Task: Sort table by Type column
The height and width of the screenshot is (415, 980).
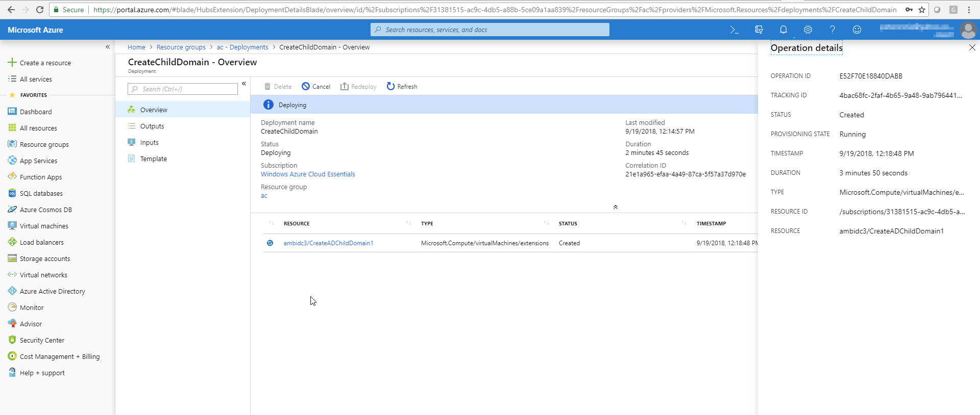Action: (427, 223)
